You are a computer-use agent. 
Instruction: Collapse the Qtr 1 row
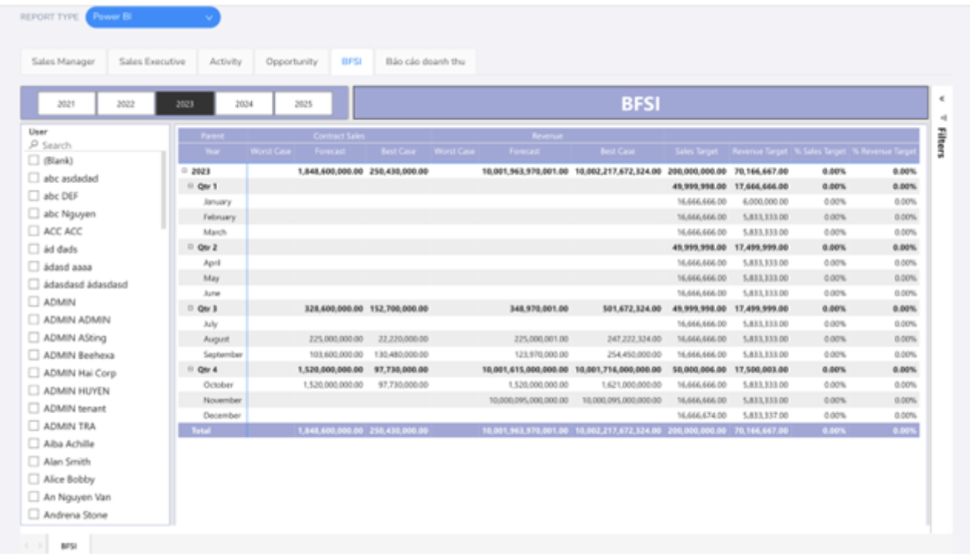click(191, 186)
